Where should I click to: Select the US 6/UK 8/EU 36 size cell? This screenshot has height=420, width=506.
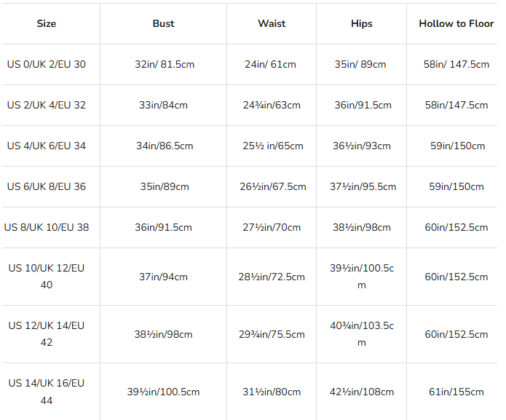pos(47,186)
